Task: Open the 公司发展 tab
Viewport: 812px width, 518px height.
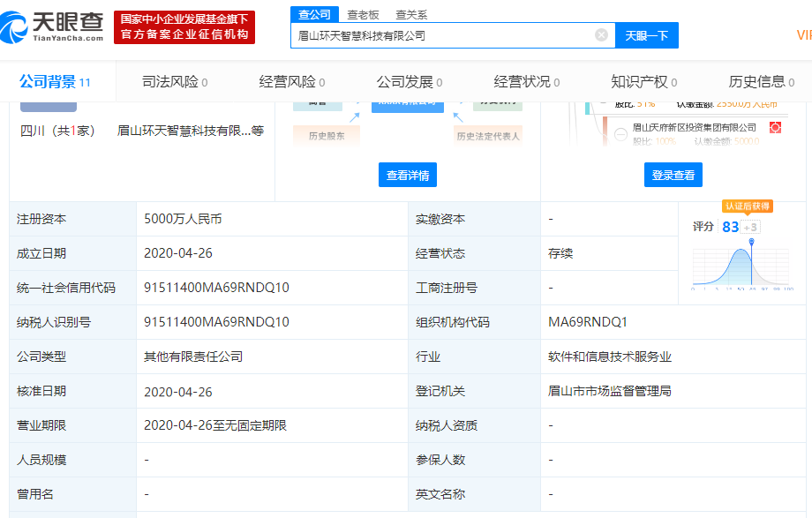Action: [410, 82]
